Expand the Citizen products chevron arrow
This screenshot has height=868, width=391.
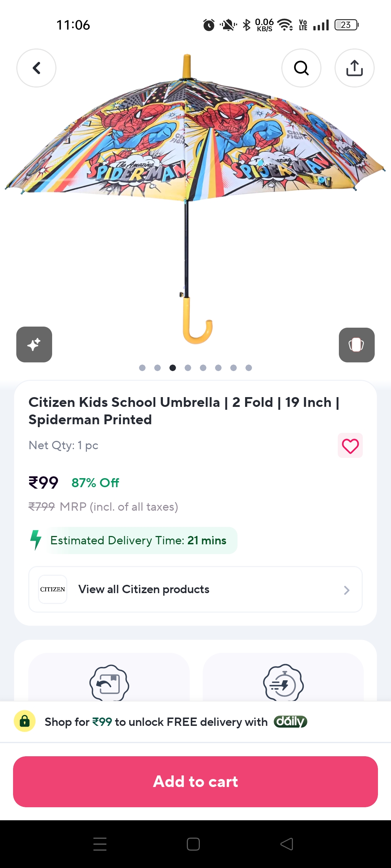coord(346,590)
